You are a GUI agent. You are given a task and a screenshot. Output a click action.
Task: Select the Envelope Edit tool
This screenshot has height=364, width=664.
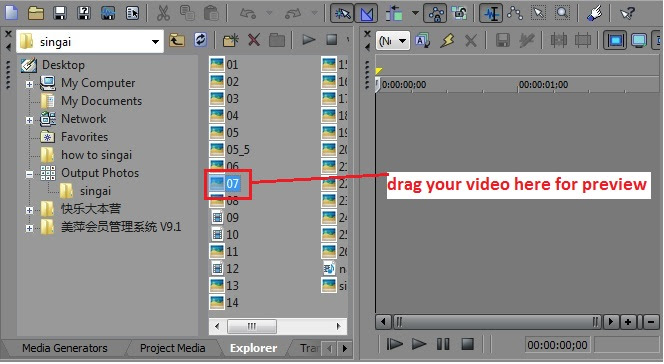point(515,14)
